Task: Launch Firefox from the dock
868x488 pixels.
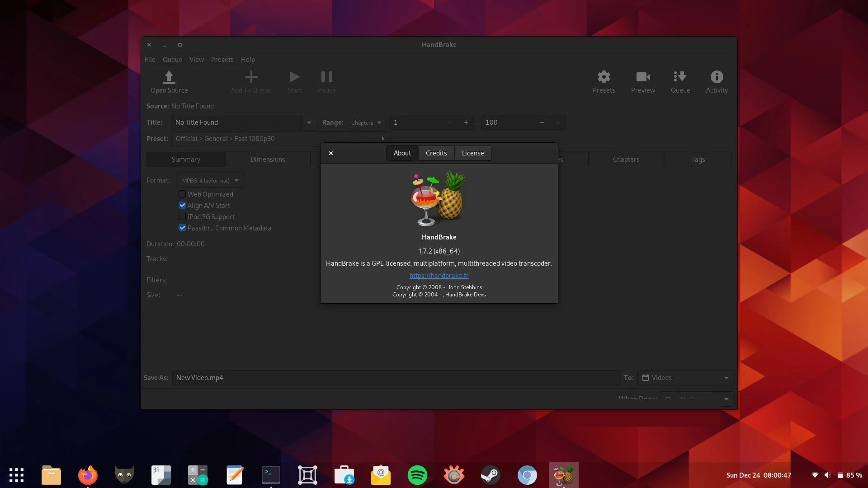Action: pos(88,475)
